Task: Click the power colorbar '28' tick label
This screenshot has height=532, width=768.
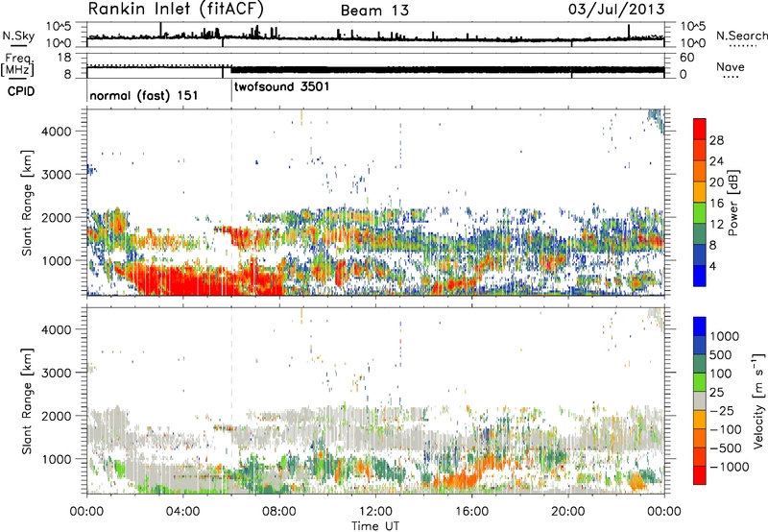Action: [716, 140]
